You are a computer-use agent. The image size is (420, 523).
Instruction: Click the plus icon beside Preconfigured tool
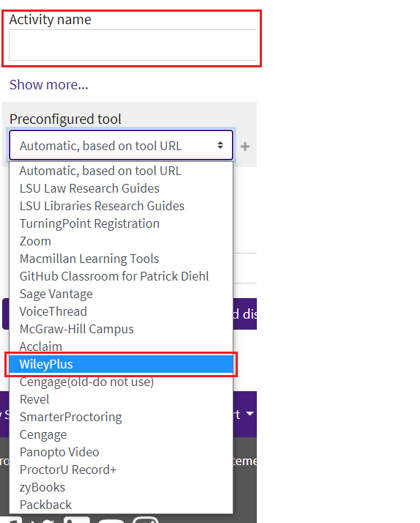245,146
